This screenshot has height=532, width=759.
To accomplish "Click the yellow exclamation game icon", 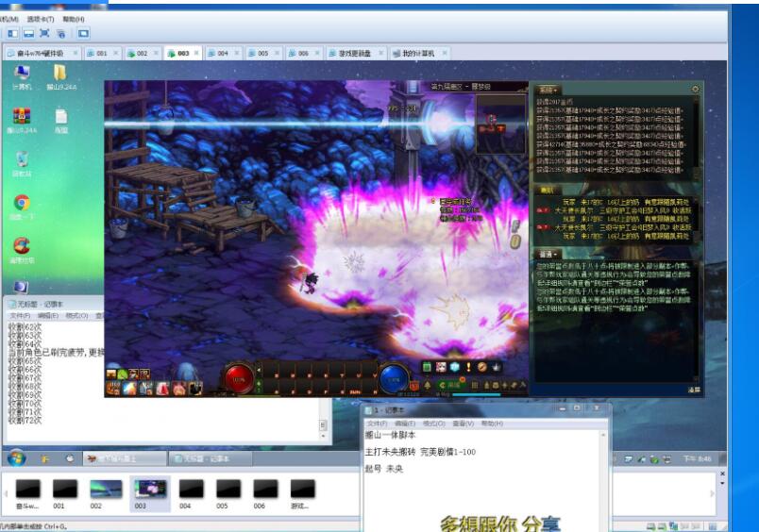I will pos(468,367).
